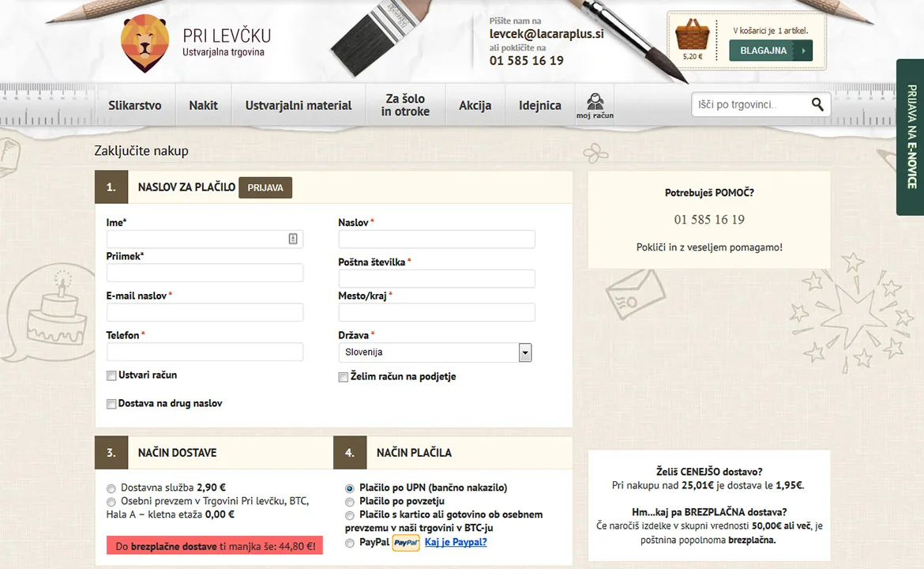The height and width of the screenshot is (569, 924).
Task: Click the Država dropdown arrow button
Action: click(x=525, y=352)
